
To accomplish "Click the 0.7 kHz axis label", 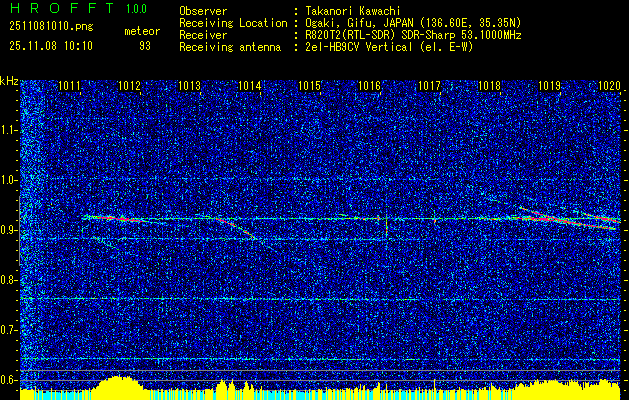I will coord(8,330).
